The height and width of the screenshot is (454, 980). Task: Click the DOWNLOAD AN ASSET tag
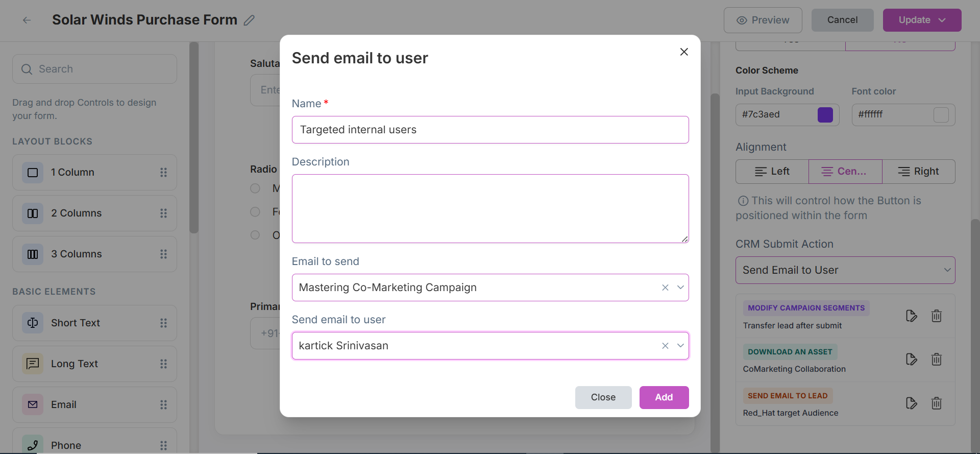[x=790, y=352]
